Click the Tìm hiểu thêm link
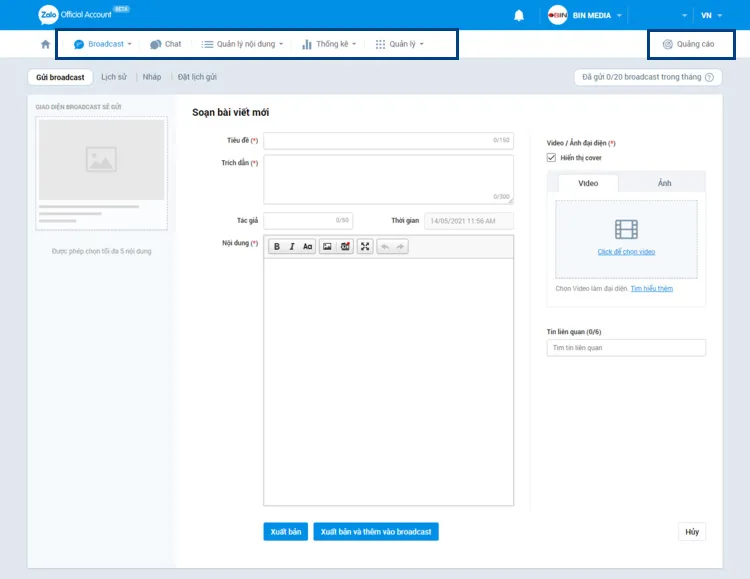 pos(651,289)
